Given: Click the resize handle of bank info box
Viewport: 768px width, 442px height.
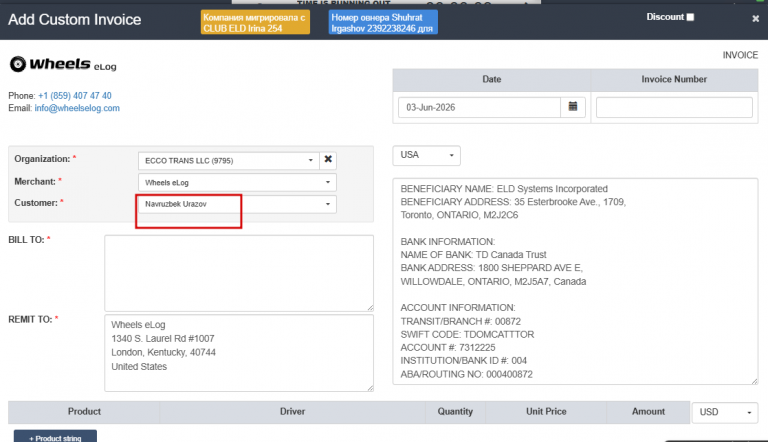Looking at the screenshot, I should click(755, 381).
